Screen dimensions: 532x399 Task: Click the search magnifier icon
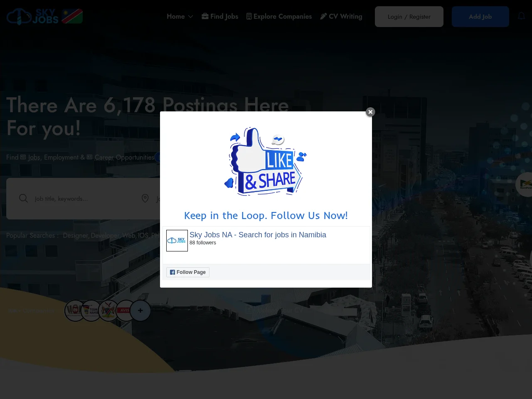click(24, 198)
